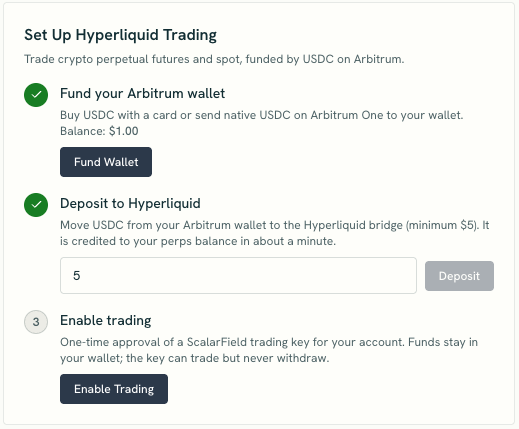Select the step 3 circle icon
This screenshot has width=519, height=429.
36,322
